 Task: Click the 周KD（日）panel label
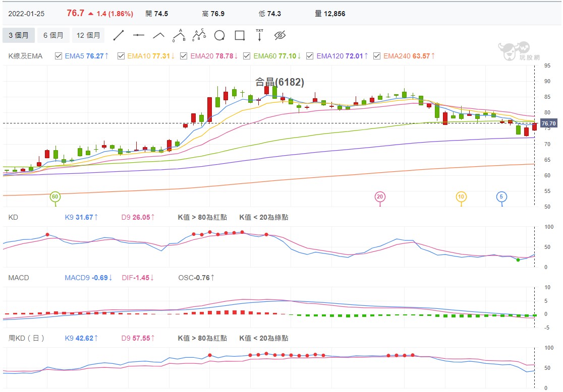point(26,338)
